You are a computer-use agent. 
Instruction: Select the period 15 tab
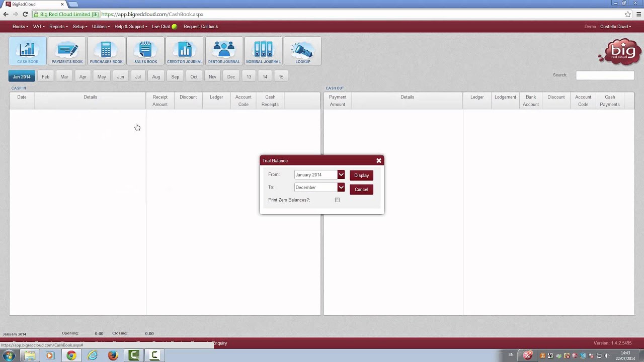point(281,77)
